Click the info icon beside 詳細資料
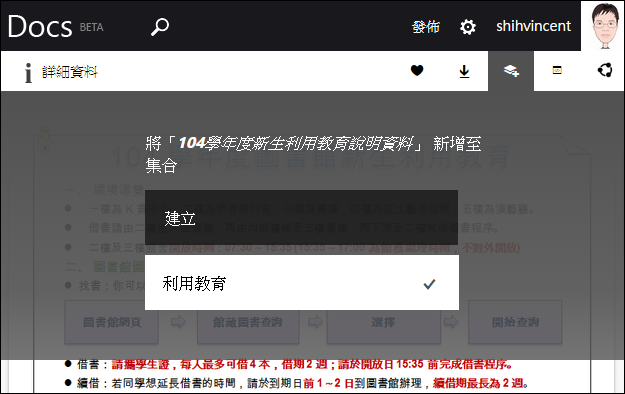This screenshot has width=625, height=394. coord(28,73)
